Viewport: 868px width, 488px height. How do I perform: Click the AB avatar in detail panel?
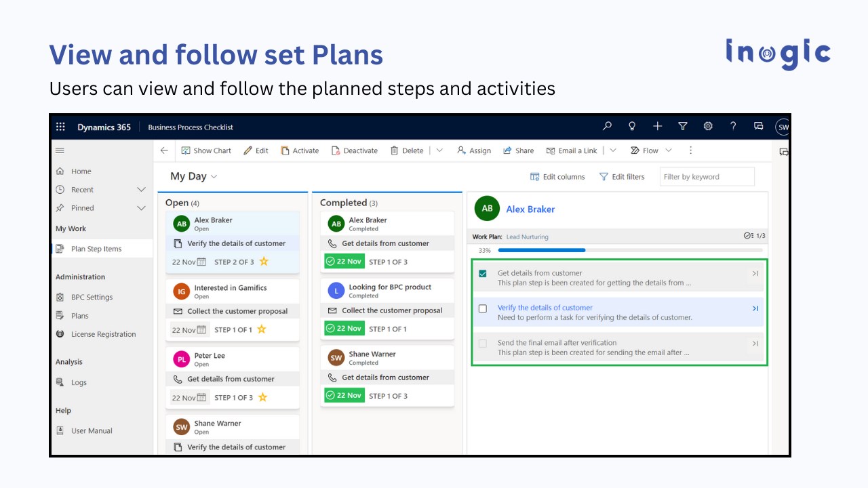click(x=487, y=209)
